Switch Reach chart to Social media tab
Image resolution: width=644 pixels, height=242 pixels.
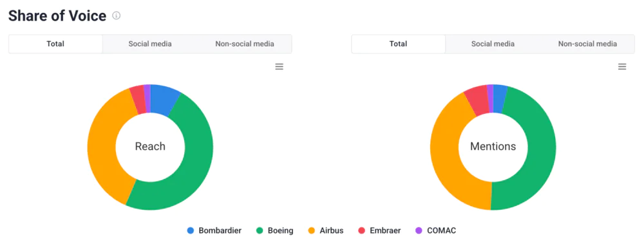[150, 44]
